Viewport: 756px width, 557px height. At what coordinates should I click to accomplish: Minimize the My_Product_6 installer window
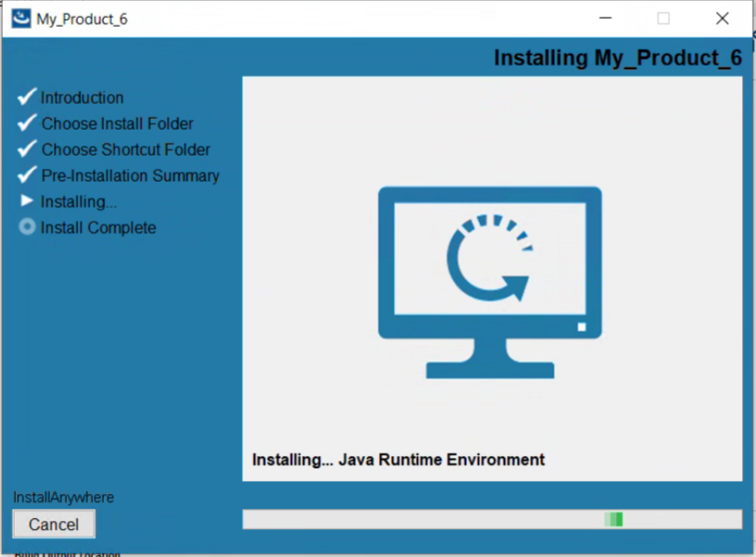click(x=605, y=19)
